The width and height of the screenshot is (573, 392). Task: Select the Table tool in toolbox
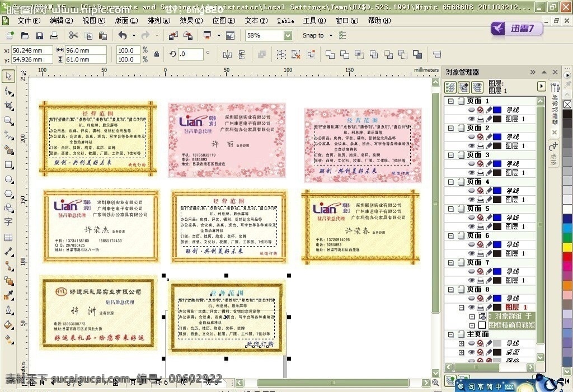(x=8, y=237)
